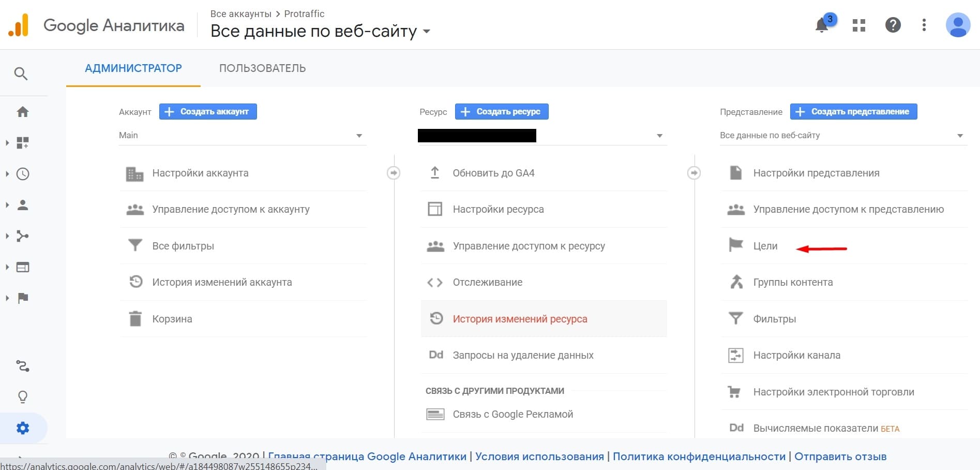This screenshot has height=470, width=980.
Task: Open the 'Все данные по веб-сайту' header view selector
Action: click(x=321, y=32)
